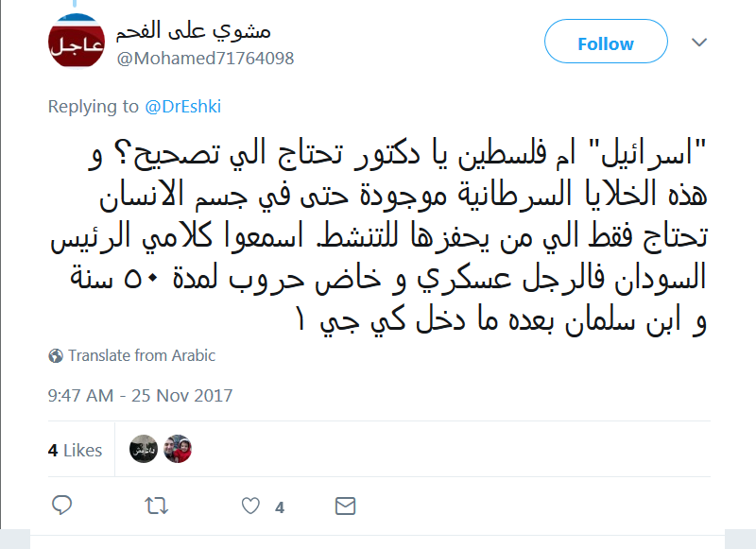
Task: Follow the account with the Follow button
Action: tap(606, 43)
